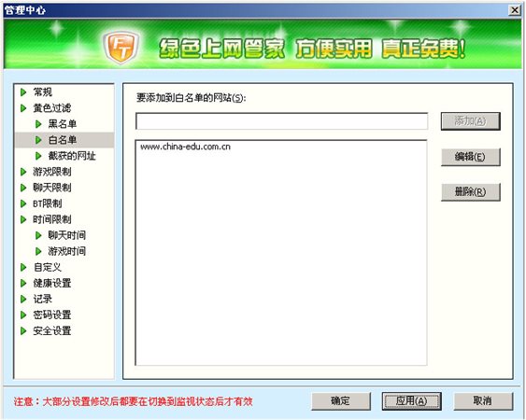The height and width of the screenshot is (420, 526).
Task: Open the 常规 settings page
Action: pos(42,92)
